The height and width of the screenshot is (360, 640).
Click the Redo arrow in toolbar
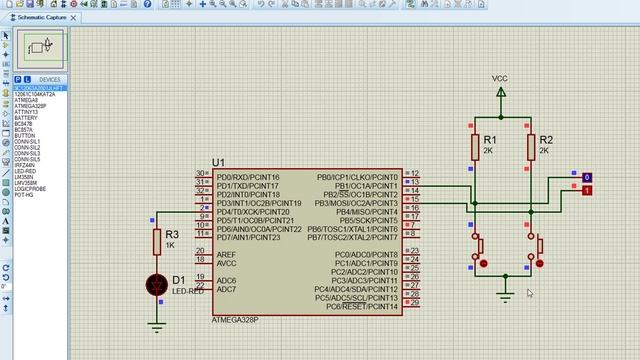tap(271, 4)
